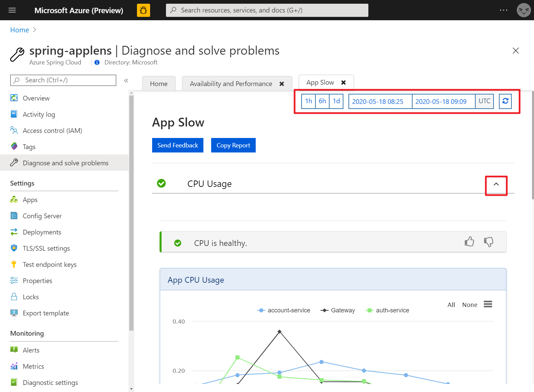This screenshot has width=534, height=392.
Task: Click the Directory info icon
Action: 97,62
